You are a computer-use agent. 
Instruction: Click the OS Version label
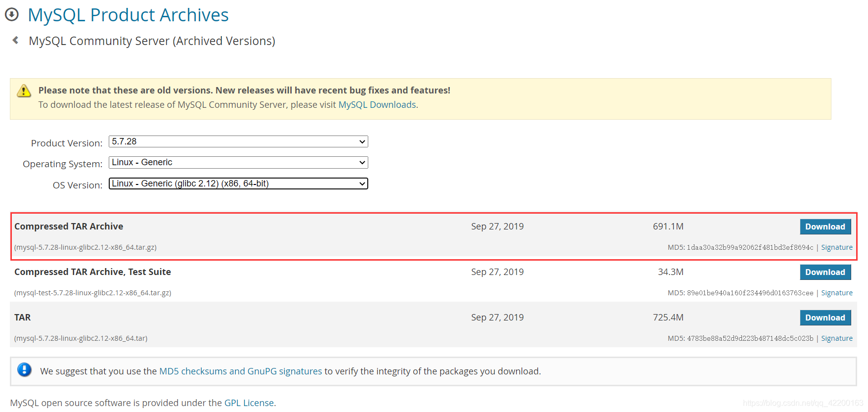click(x=78, y=185)
